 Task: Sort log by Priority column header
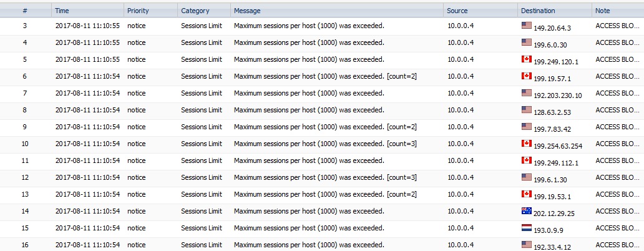[x=138, y=11]
